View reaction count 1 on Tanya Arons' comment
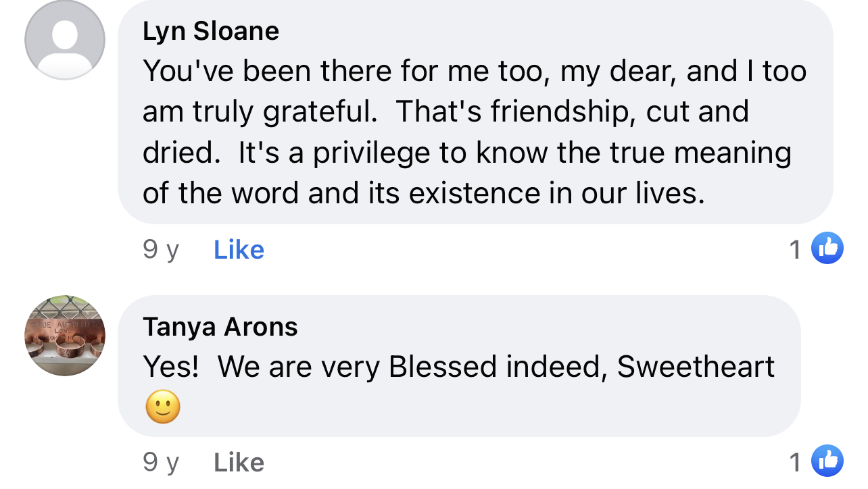 [x=796, y=463]
